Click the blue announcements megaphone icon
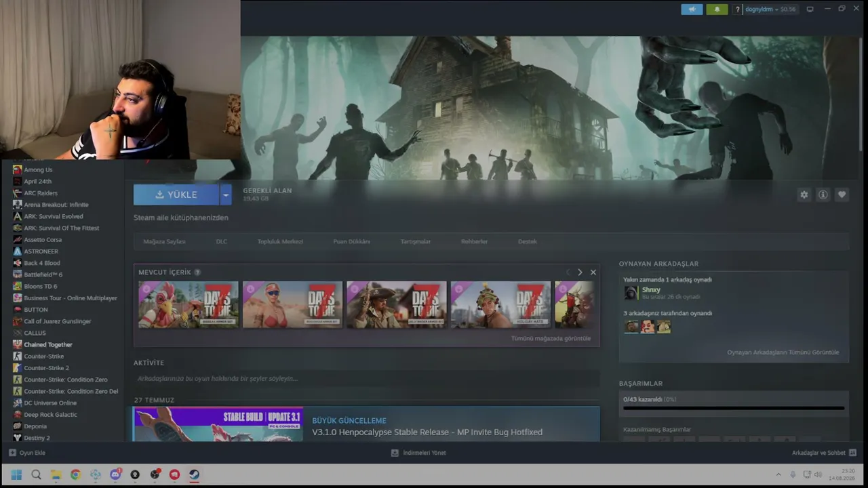Viewport: 868px width, 488px height. click(x=692, y=9)
